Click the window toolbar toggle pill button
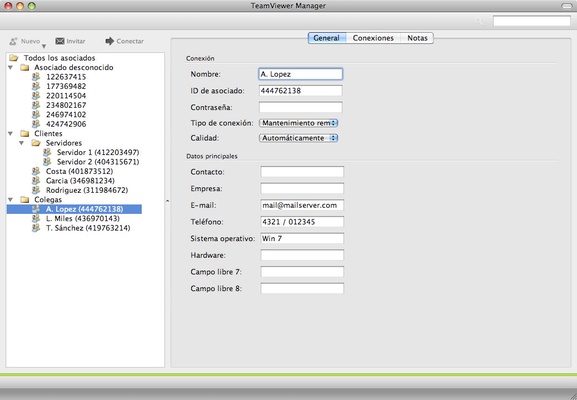Image resolution: width=577 pixels, height=400 pixels. 567,6
